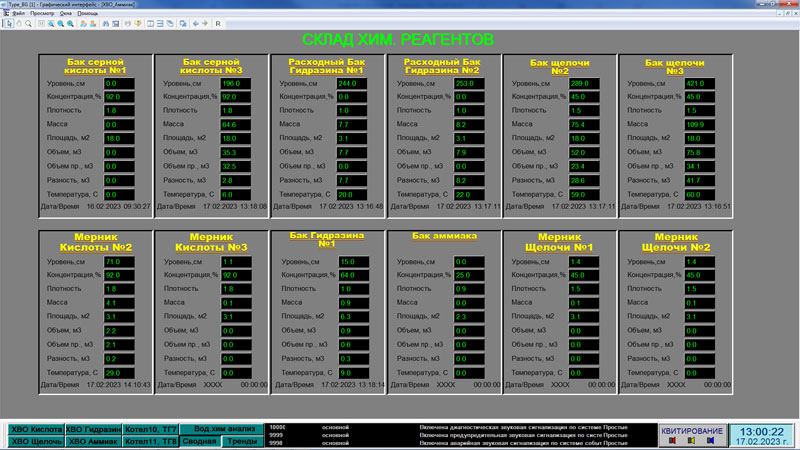Click timestamp 17.02.2023 14:10:43

[x=118, y=385]
